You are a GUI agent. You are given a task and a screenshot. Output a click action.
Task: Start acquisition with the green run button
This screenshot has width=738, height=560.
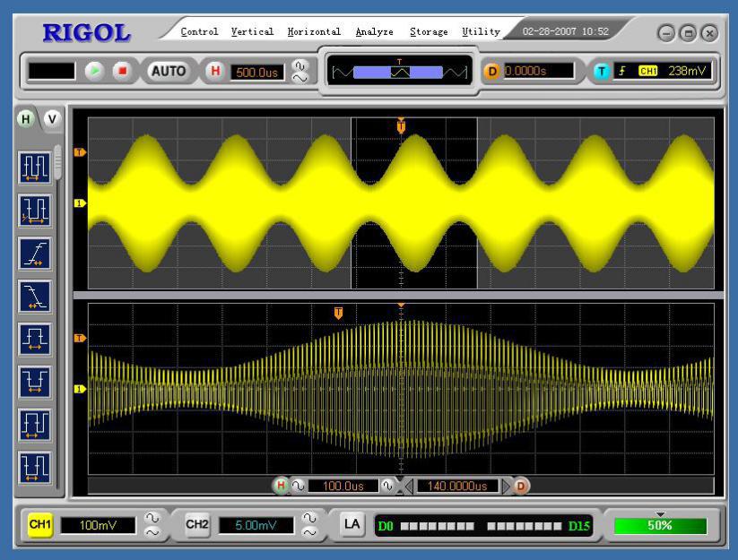click(x=94, y=71)
